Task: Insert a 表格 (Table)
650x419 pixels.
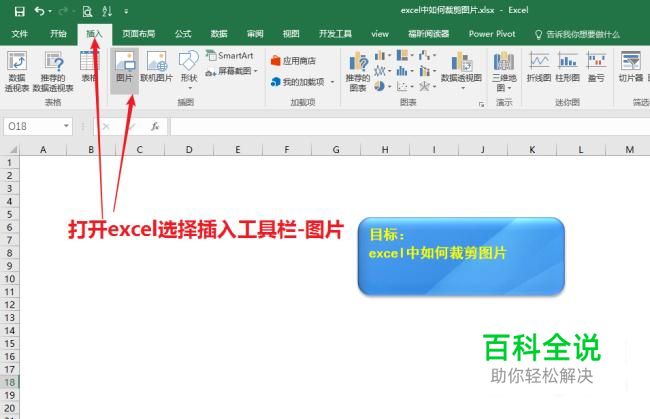Action: 88,66
